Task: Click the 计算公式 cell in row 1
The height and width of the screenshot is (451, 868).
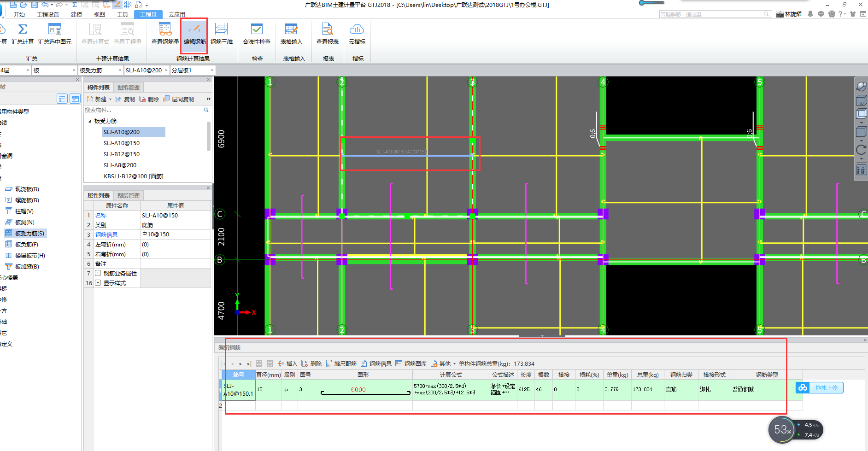Action: pos(451,389)
